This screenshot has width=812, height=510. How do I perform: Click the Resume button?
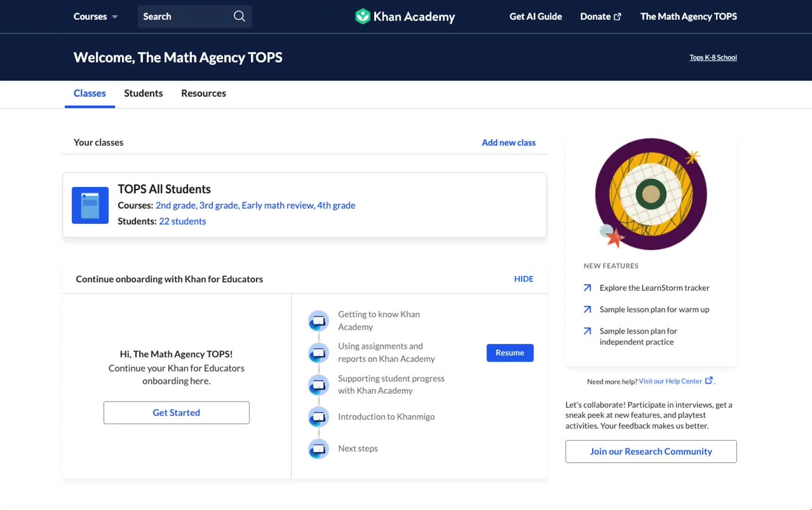(x=510, y=353)
